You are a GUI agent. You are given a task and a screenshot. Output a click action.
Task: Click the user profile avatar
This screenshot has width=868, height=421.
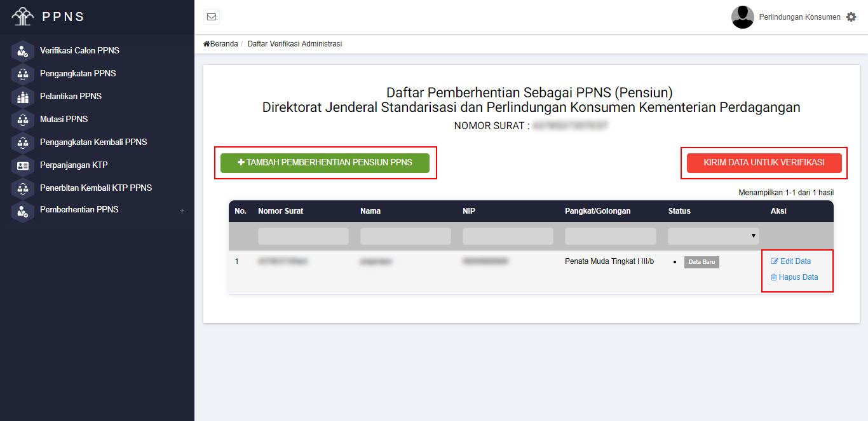[x=742, y=17]
